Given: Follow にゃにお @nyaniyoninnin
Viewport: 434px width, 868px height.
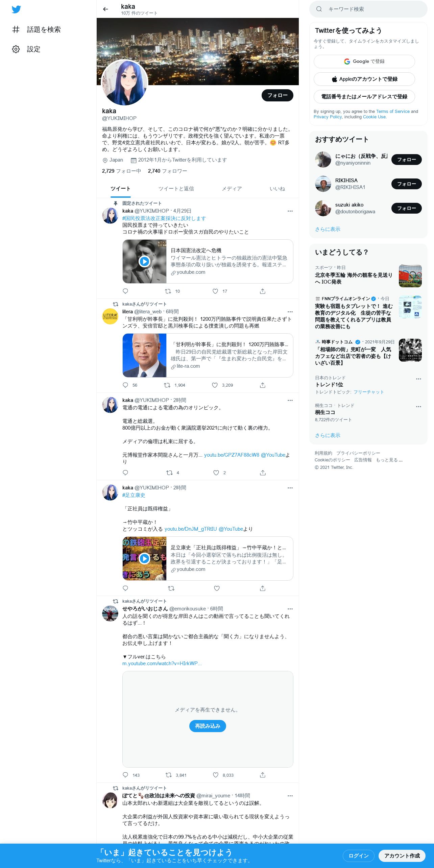Looking at the screenshot, I should click(x=406, y=160).
